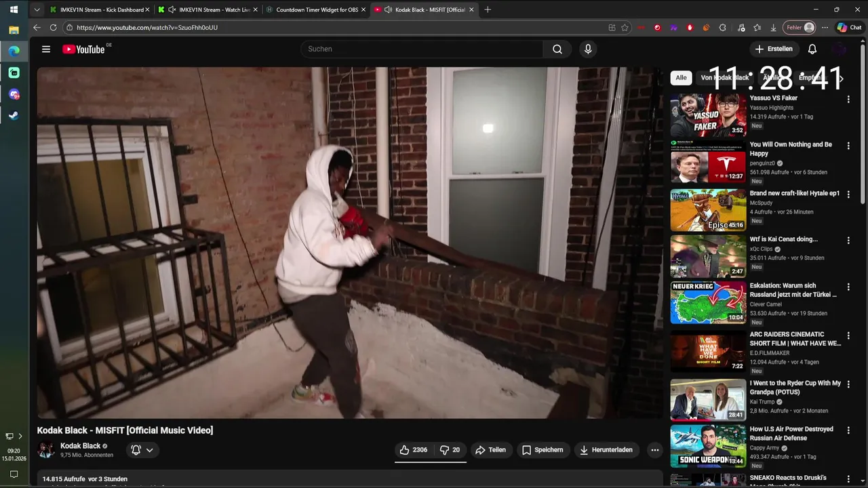Screen dimensions: 868x488
Task: Open browser settings ellipsis menu
Action: [x=825, y=28]
